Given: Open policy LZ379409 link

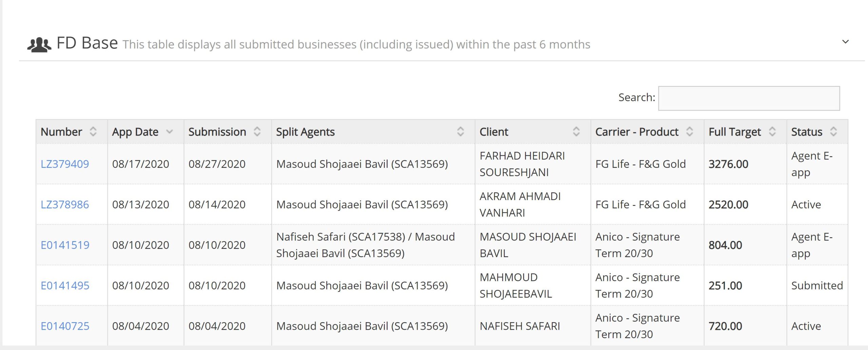Looking at the screenshot, I should pos(65,164).
